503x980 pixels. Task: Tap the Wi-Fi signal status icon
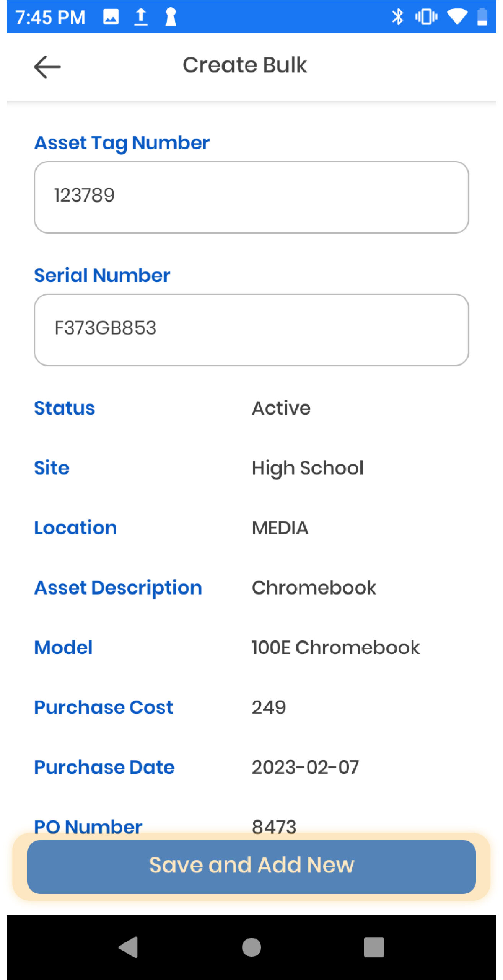pos(457,17)
